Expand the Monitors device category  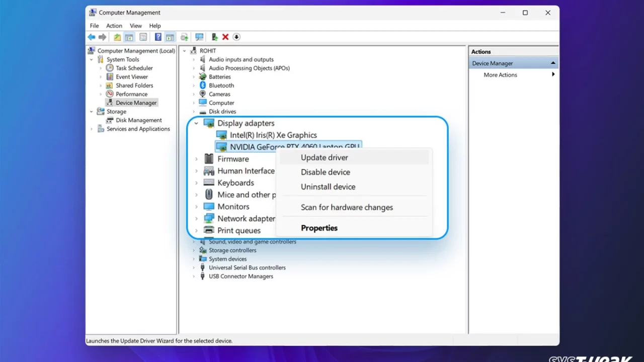(196, 207)
